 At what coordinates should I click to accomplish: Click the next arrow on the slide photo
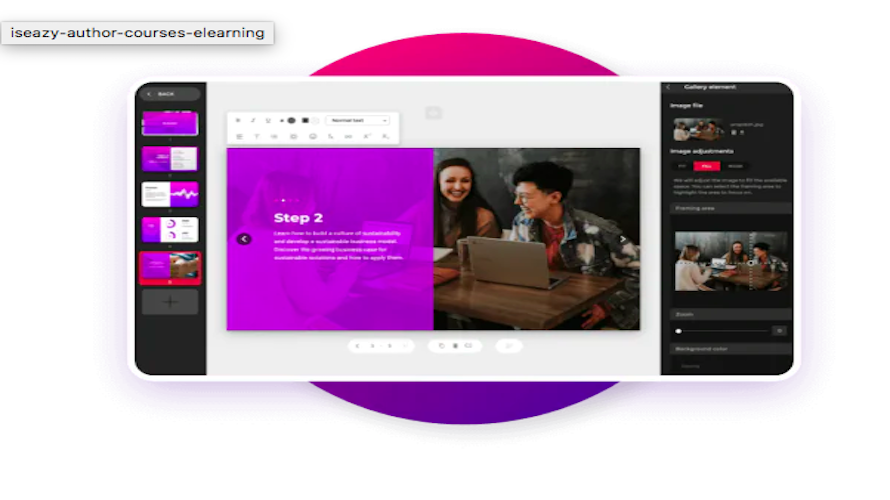(623, 239)
